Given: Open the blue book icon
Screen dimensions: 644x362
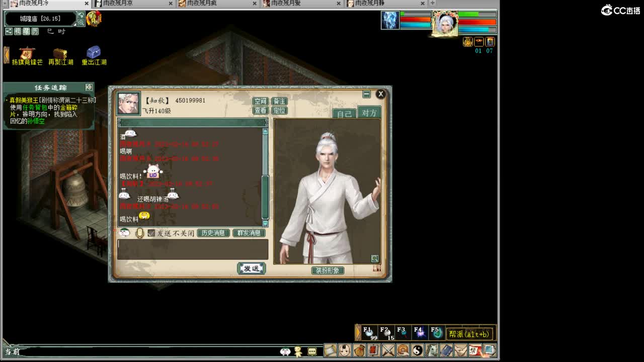Looking at the screenshot, I should point(446,350).
